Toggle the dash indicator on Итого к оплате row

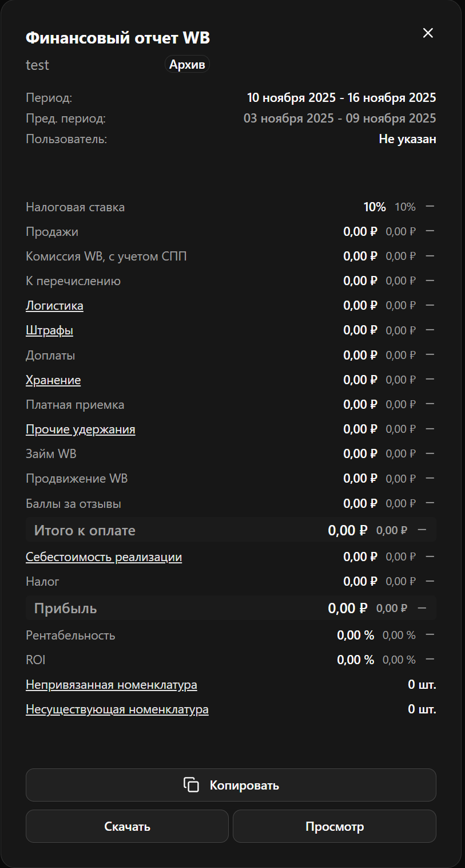coord(422,530)
